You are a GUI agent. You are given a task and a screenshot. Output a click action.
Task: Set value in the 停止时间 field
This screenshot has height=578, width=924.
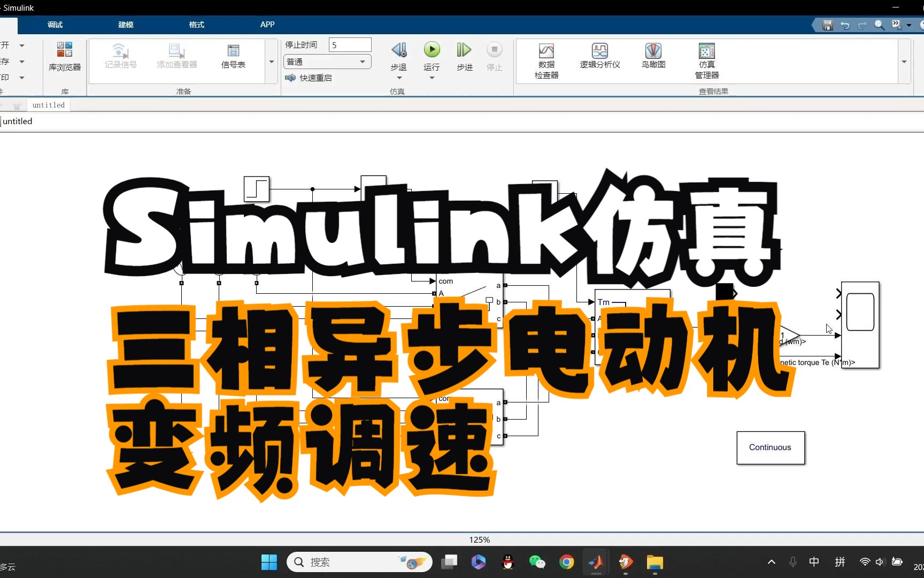pos(350,44)
